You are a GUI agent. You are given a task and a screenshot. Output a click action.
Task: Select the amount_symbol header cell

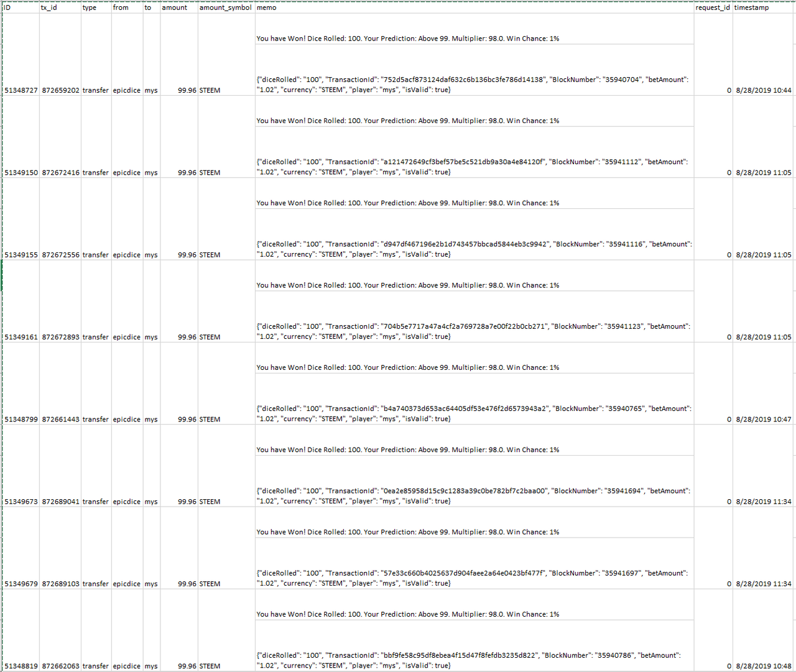pos(226,7)
